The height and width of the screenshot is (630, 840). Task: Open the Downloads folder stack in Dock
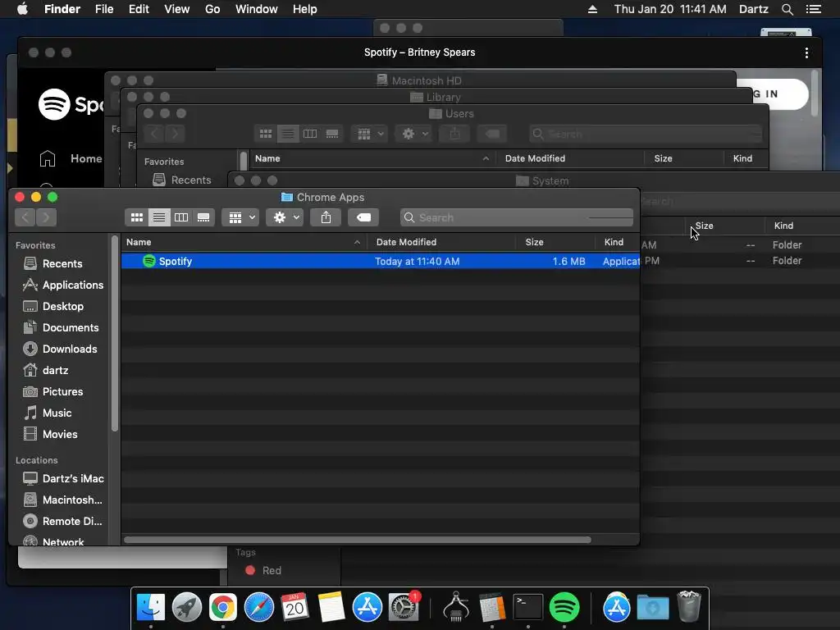[652, 608]
